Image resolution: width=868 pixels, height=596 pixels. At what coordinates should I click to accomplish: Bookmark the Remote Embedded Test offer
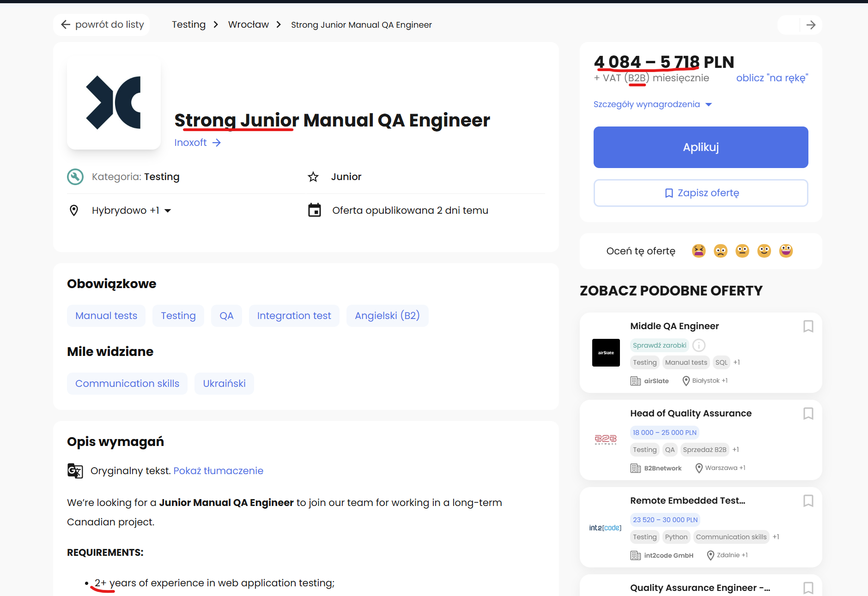pyautogui.click(x=808, y=501)
